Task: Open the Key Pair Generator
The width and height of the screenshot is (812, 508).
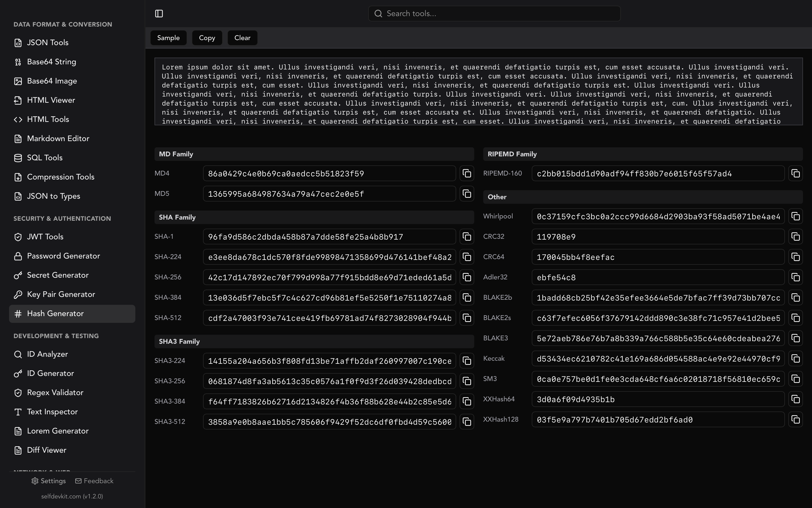Action: coord(72,294)
